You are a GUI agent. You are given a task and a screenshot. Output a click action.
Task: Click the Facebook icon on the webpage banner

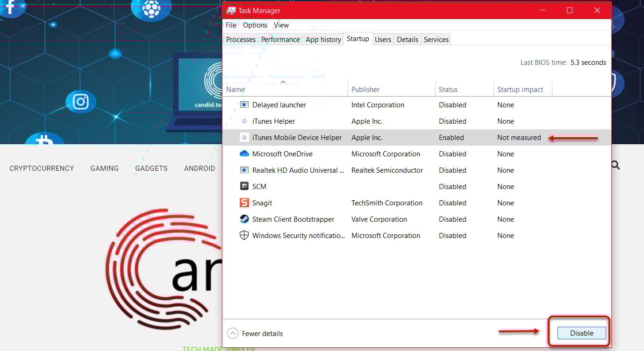(10, 7)
